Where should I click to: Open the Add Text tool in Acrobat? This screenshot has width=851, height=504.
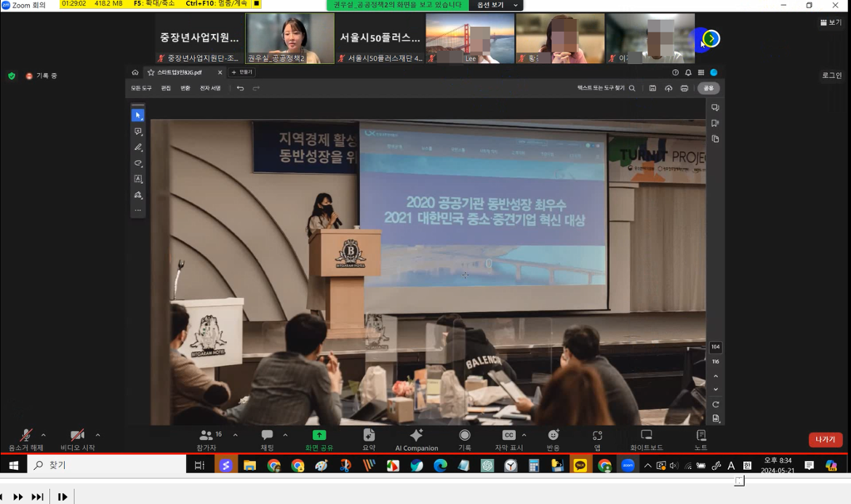[x=137, y=178]
